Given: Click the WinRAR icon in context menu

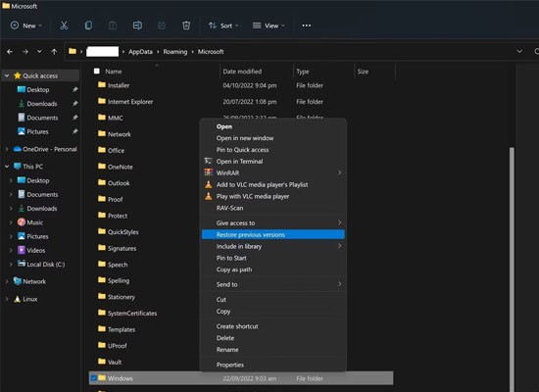Looking at the screenshot, I should [x=209, y=172].
